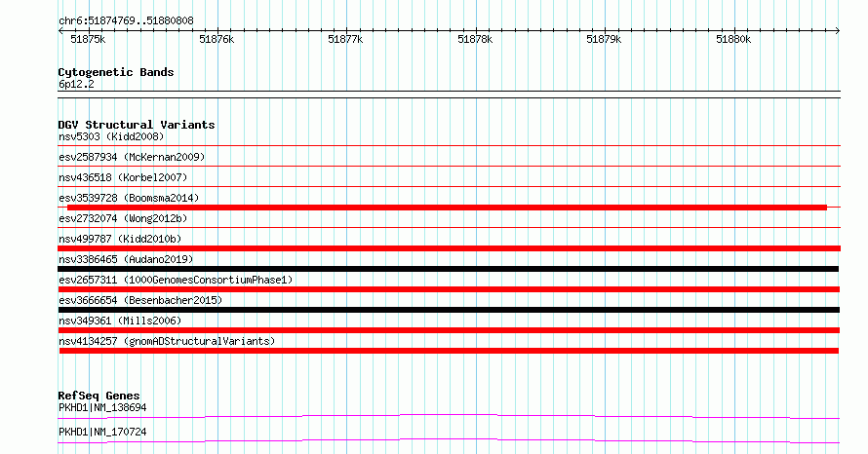Click the 51875k ruler tick label

coord(88,39)
